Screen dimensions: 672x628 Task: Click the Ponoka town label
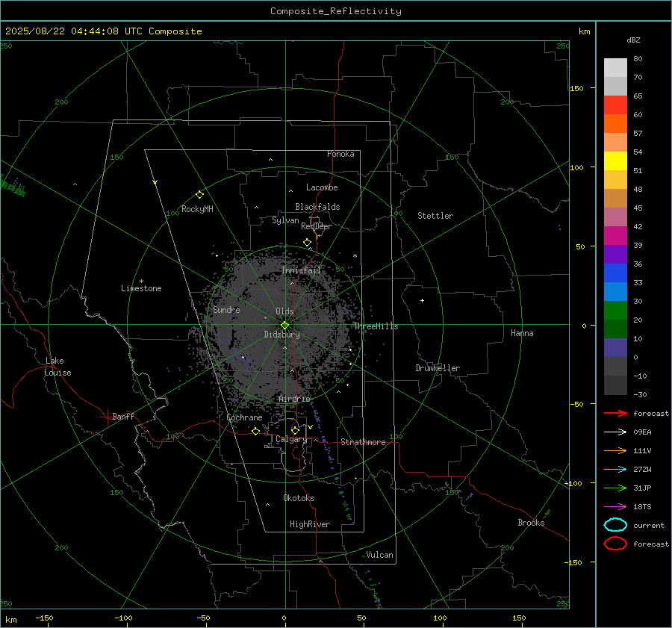(340, 154)
